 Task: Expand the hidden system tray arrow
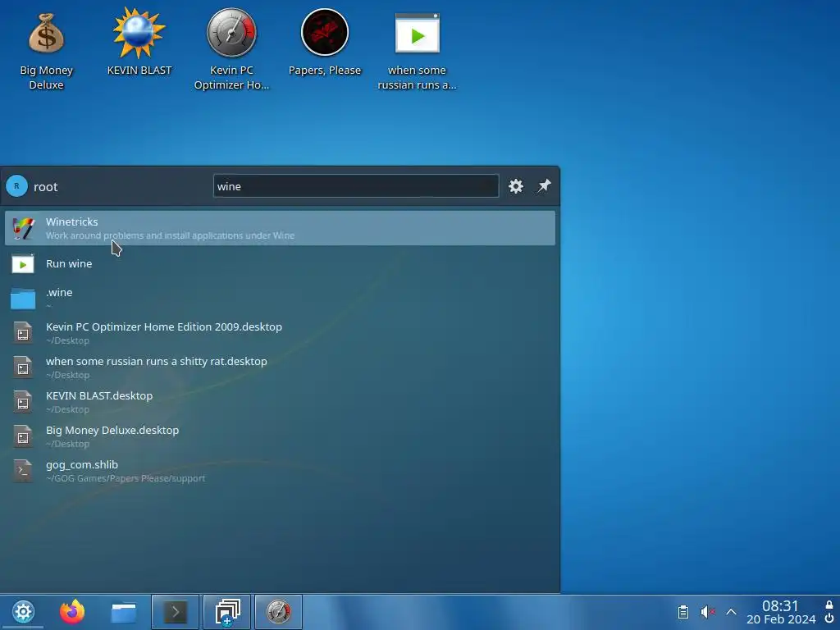731,612
